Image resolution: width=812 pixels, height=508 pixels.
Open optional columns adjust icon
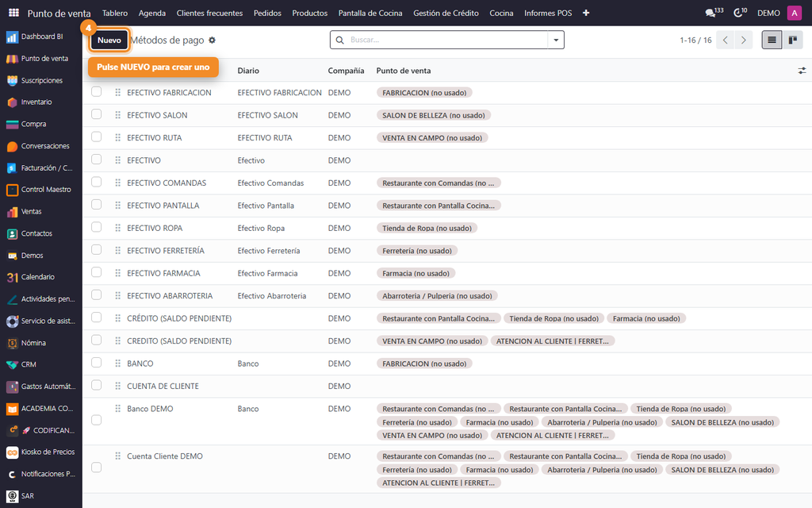[x=802, y=71]
